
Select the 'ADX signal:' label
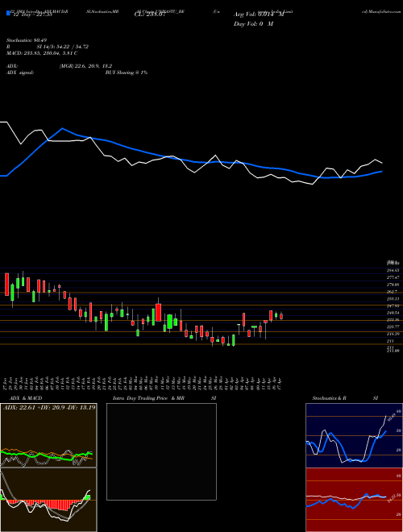[x=20, y=73]
